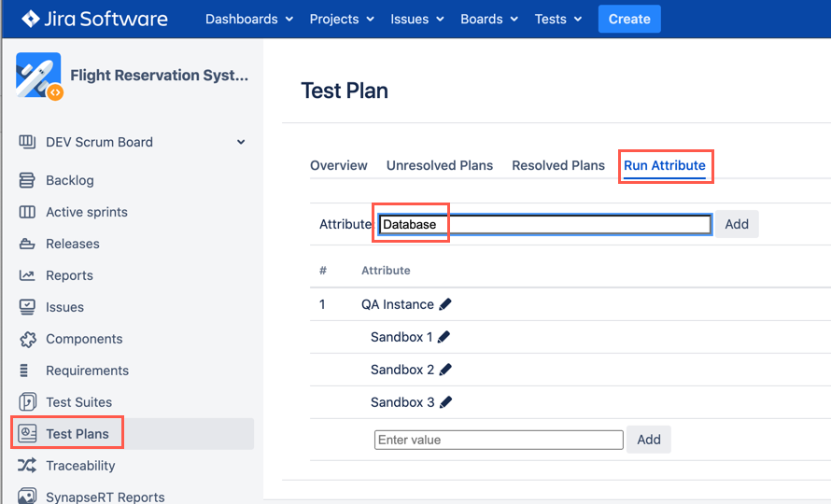Open Backlog from the sidebar
831x504 pixels.
(x=69, y=180)
